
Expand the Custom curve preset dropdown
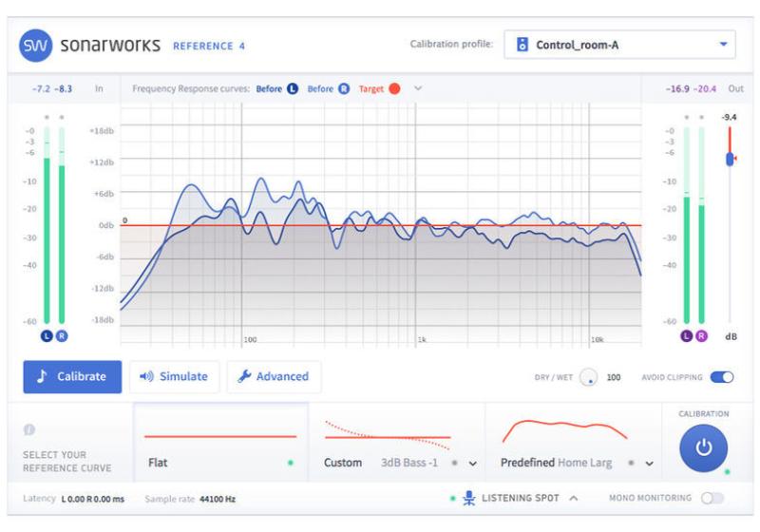(473, 464)
